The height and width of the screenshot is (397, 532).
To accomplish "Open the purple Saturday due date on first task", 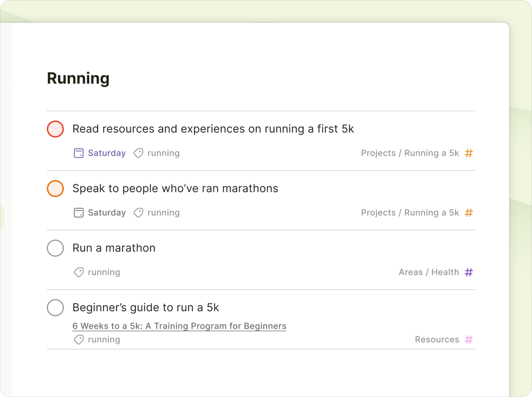I will pyautogui.click(x=107, y=153).
